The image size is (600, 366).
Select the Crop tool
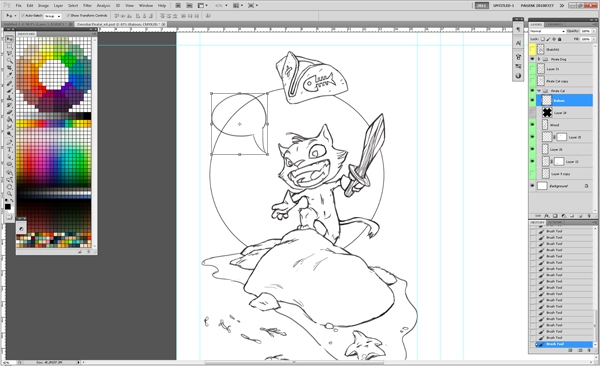click(x=9, y=69)
